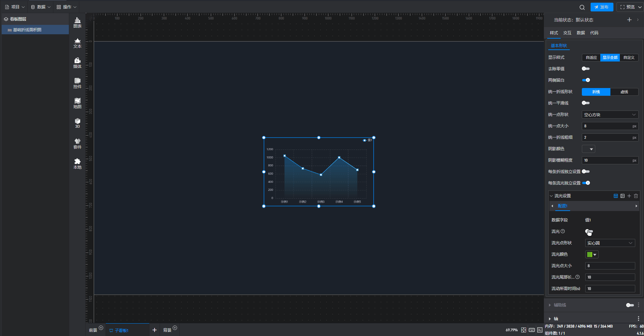Enable the 统一平滑线 switch

(x=586, y=103)
